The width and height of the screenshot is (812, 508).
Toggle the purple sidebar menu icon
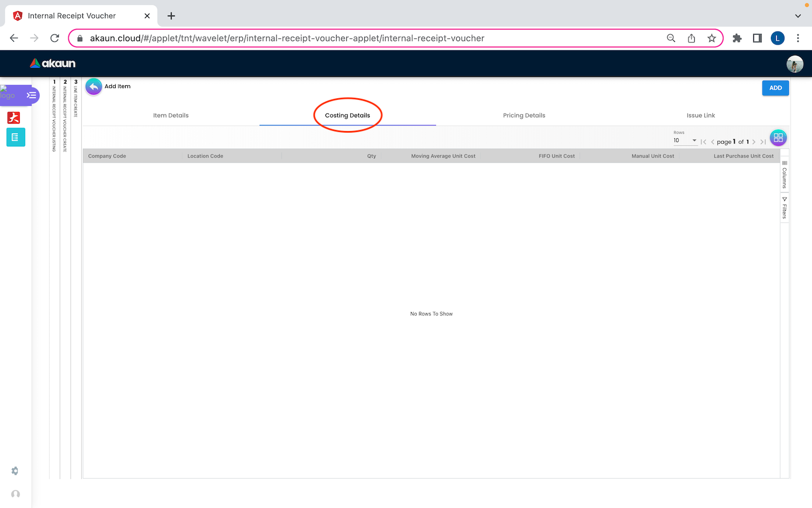tap(32, 95)
